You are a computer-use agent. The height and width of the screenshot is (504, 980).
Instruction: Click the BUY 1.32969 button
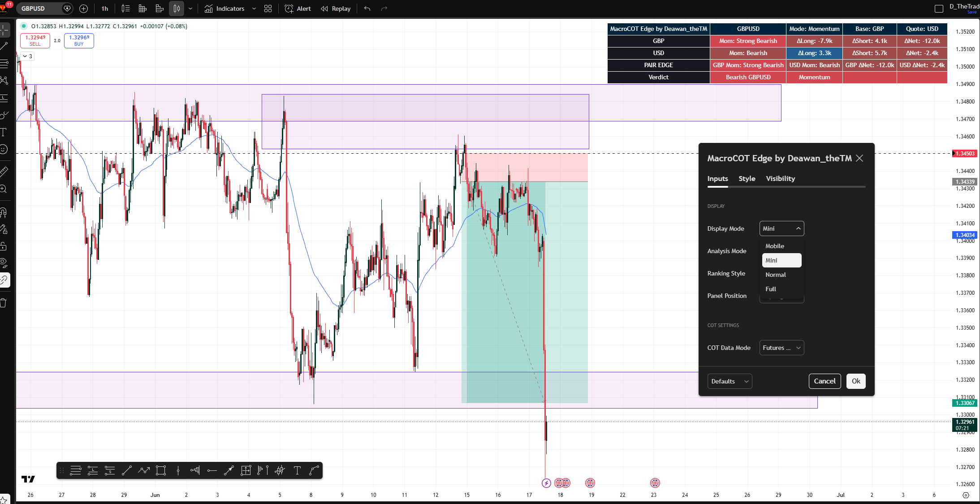click(x=79, y=40)
